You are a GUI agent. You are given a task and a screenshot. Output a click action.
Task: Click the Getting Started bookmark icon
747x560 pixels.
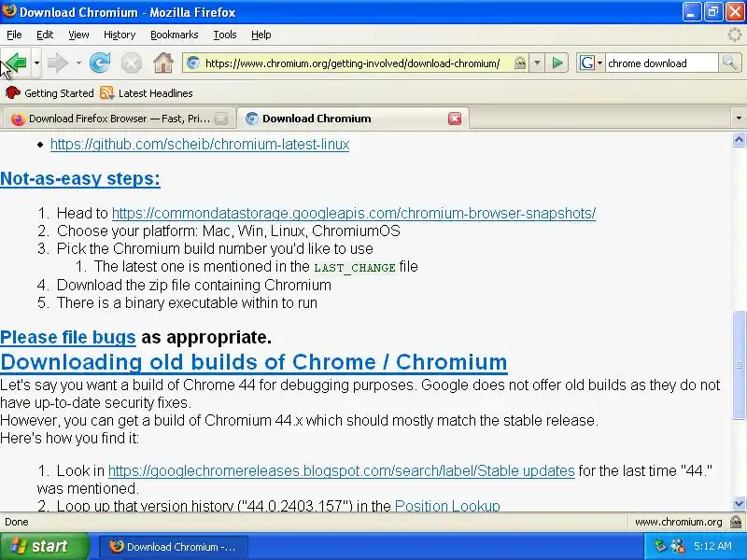point(12,92)
